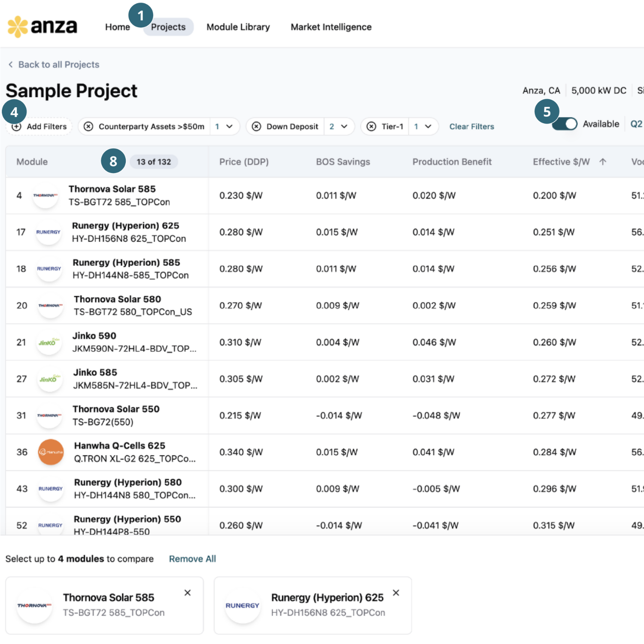This screenshot has height=644, width=644.
Task: Click the 13 of 132 count badge
Action: (x=154, y=162)
